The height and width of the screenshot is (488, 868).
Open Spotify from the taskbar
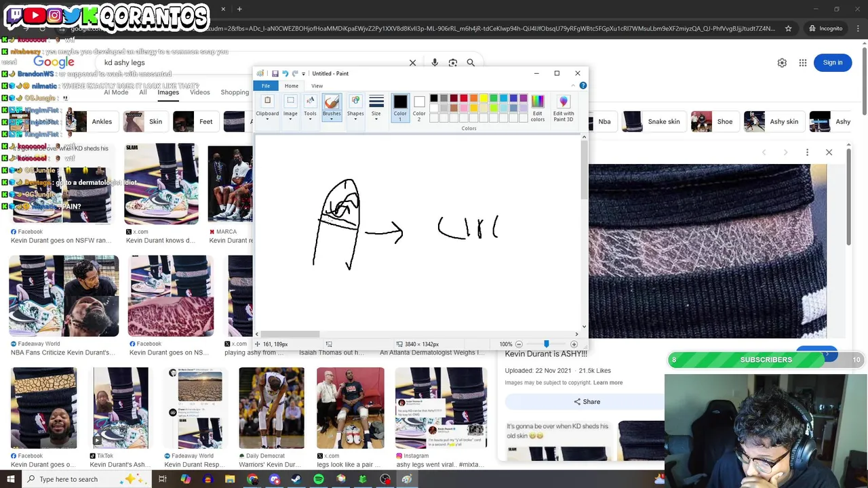[x=319, y=479]
